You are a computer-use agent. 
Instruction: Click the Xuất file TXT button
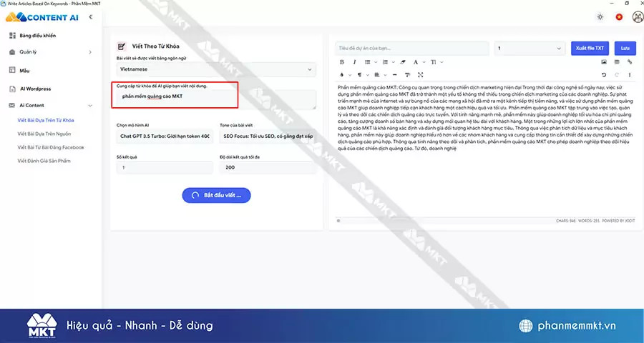coord(590,48)
